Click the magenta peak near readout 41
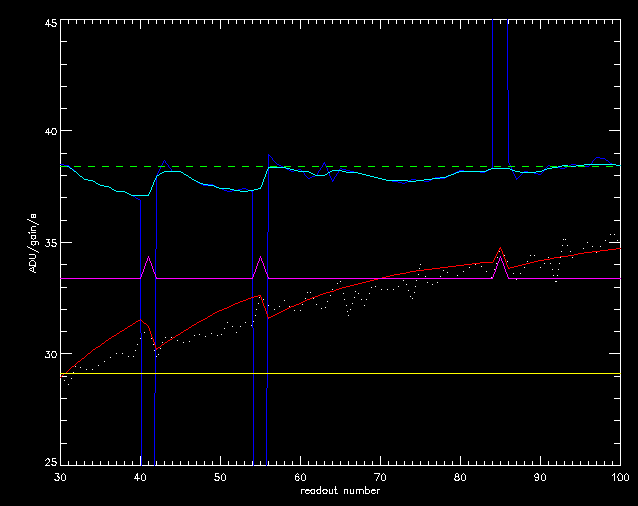 click(x=149, y=257)
